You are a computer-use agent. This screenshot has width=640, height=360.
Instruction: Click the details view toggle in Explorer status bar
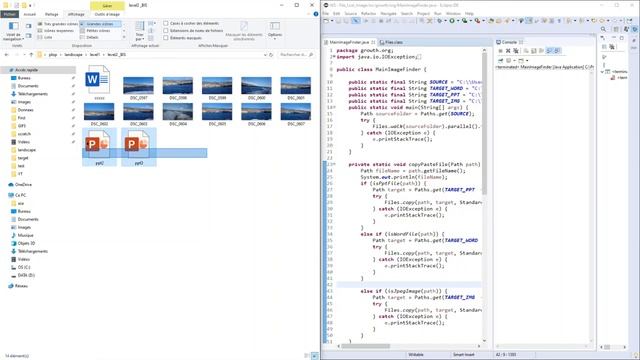(x=307, y=356)
